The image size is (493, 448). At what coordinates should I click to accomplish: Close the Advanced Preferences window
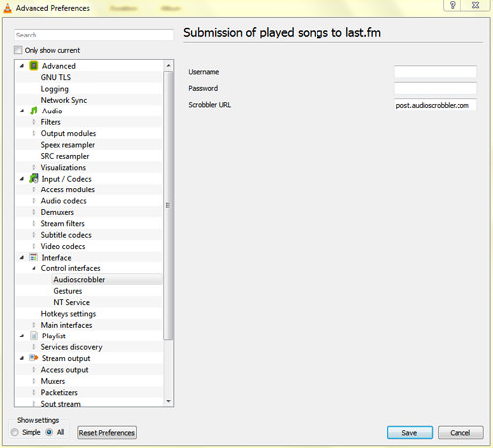475,5
